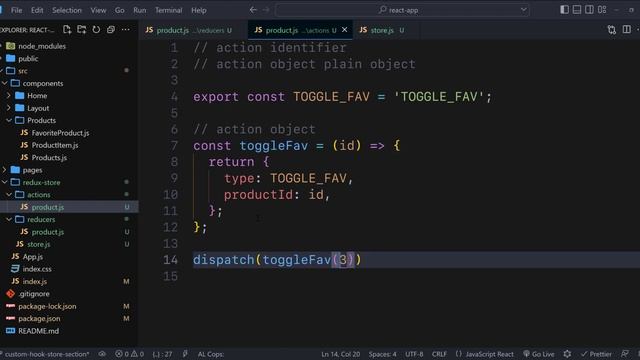Expand the node_modules folder
640x360 pixels.
(x=42, y=46)
